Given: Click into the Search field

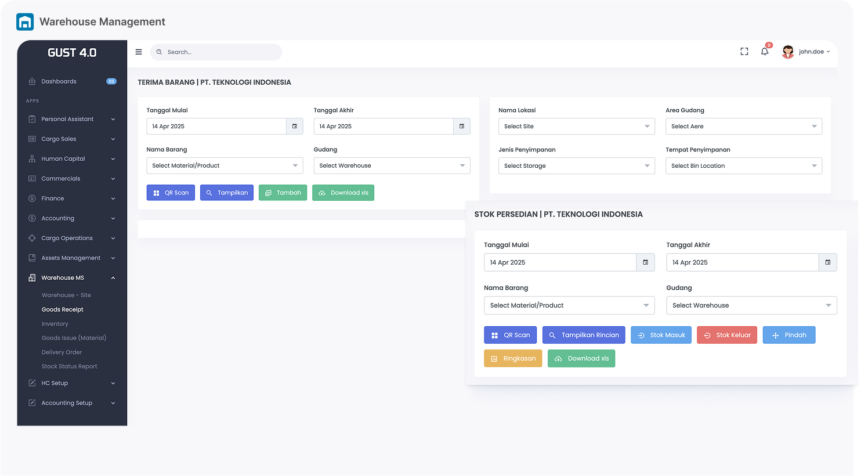Looking at the screenshot, I should tap(220, 52).
